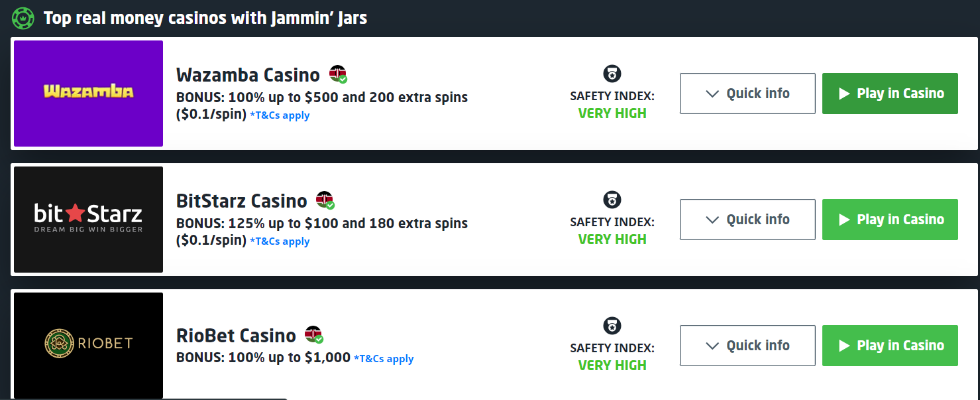Open the RioBet logo thumbnail
The image size is (980, 400).
[x=88, y=344]
